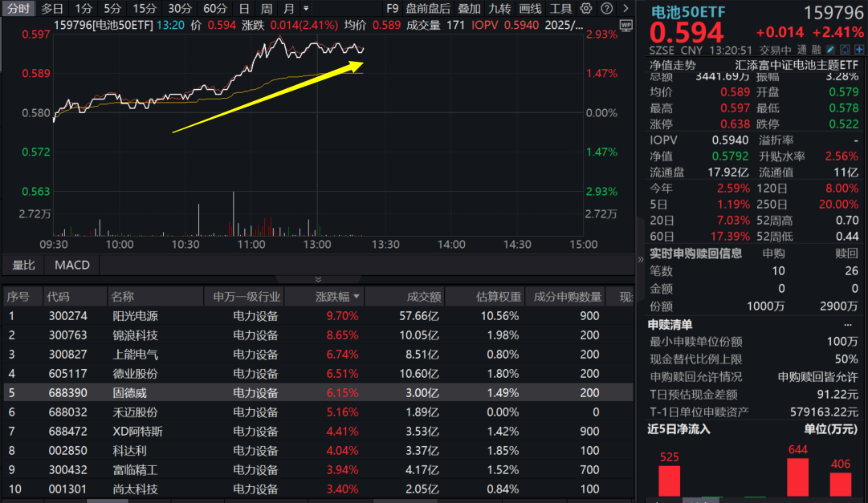Click the WP icon above the chart

tap(626, 26)
